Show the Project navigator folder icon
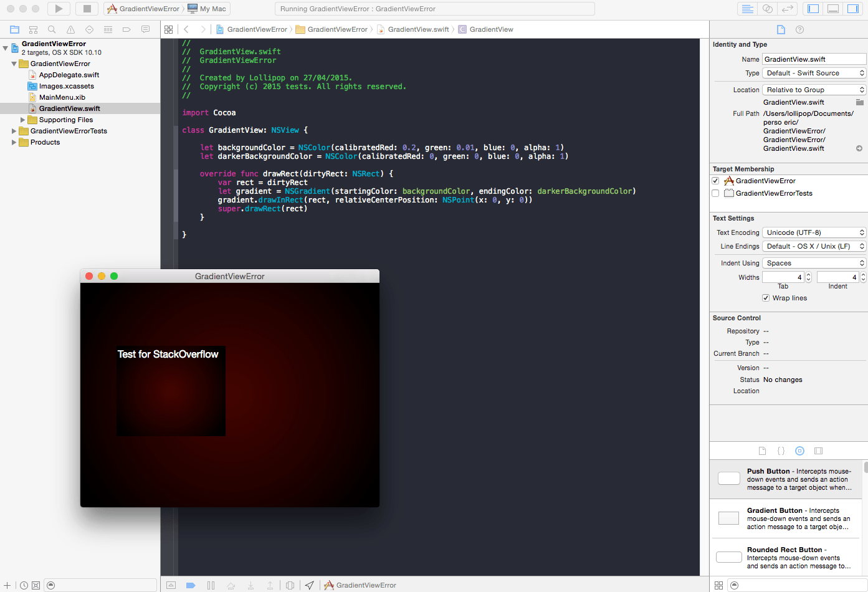Viewport: 868px width, 592px height. [14, 29]
